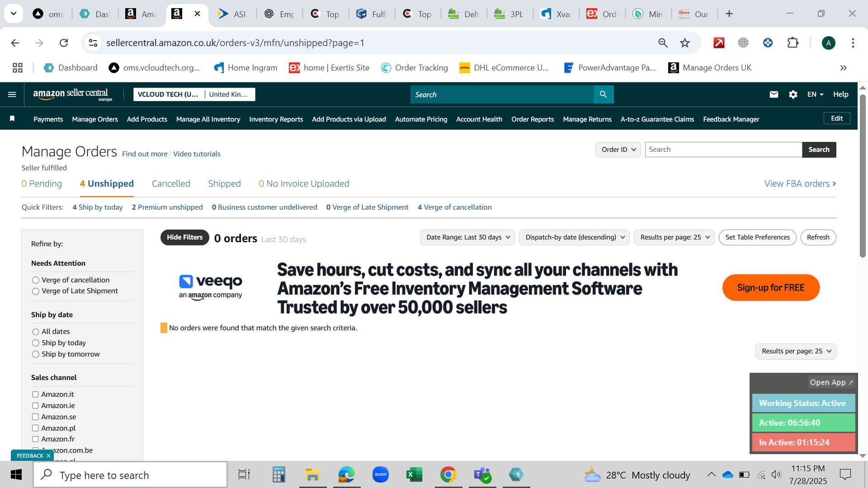The width and height of the screenshot is (868, 488).
Task: Select the All dates radio button
Action: pyautogui.click(x=36, y=332)
